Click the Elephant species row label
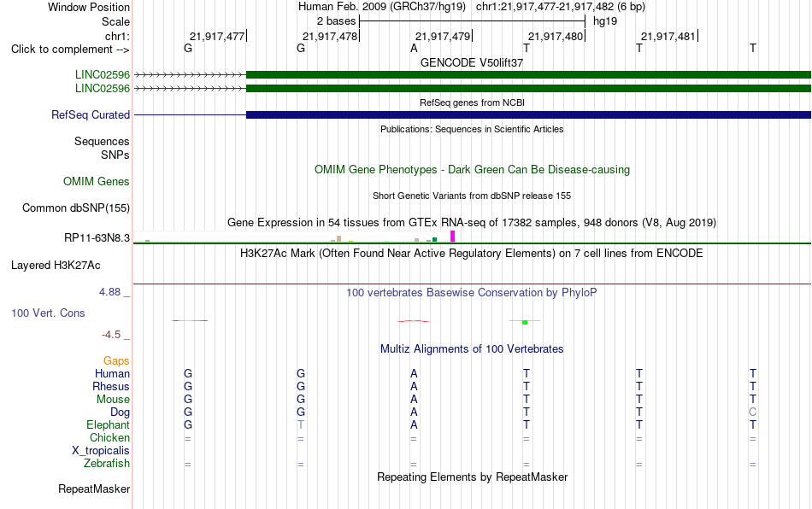Screen dimensions: 812x509 [109, 424]
